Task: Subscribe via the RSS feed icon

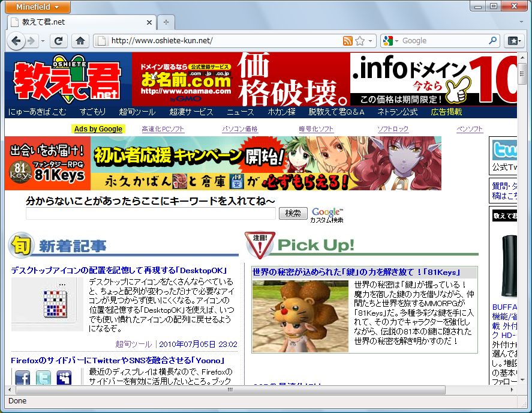Action: [348, 41]
